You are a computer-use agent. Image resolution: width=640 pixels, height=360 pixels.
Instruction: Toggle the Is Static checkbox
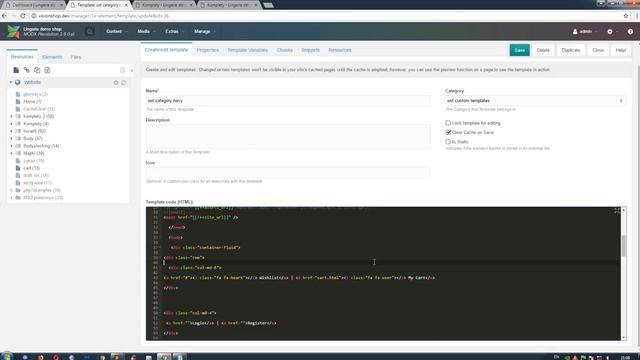[448, 142]
